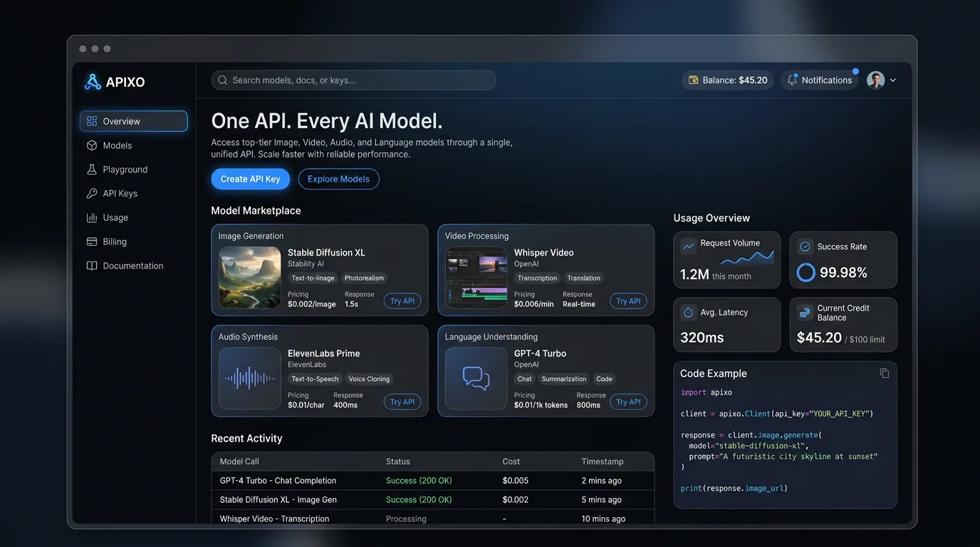Click the Success Rate checkmark icon

tap(805, 246)
